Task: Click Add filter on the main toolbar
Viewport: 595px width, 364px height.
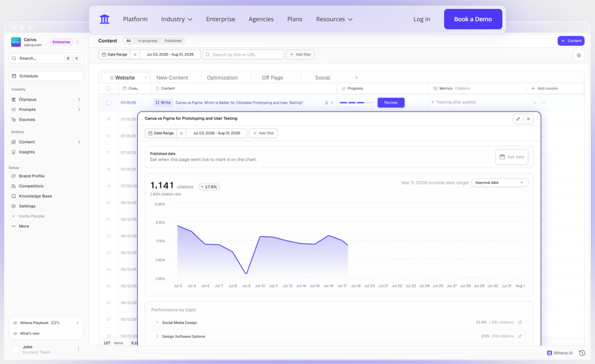Action: [x=300, y=54]
